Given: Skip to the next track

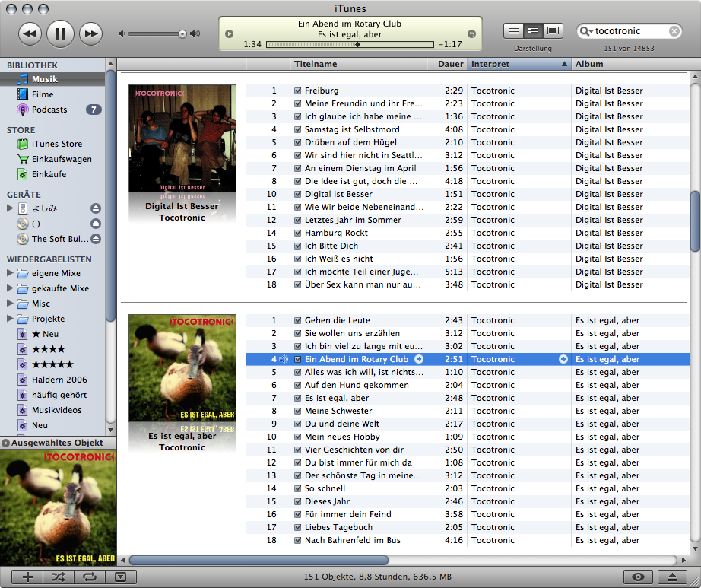Looking at the screenshot, I should [x=90, y=33].
